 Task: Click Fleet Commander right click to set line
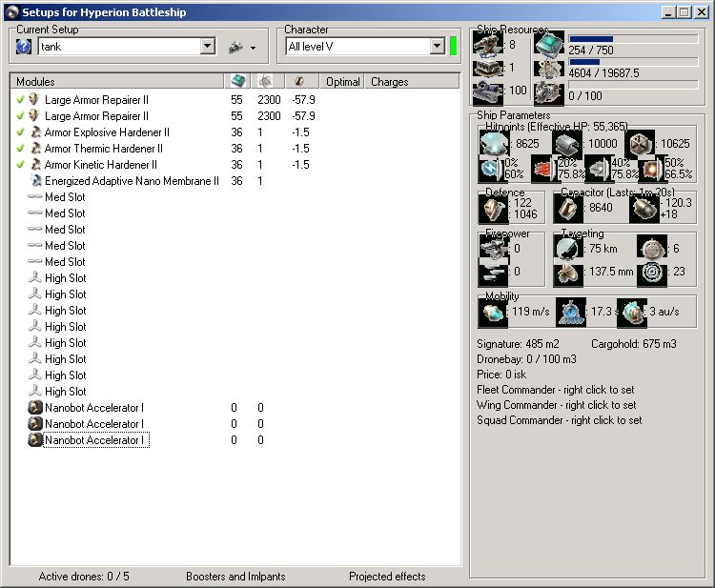point(556,390)
